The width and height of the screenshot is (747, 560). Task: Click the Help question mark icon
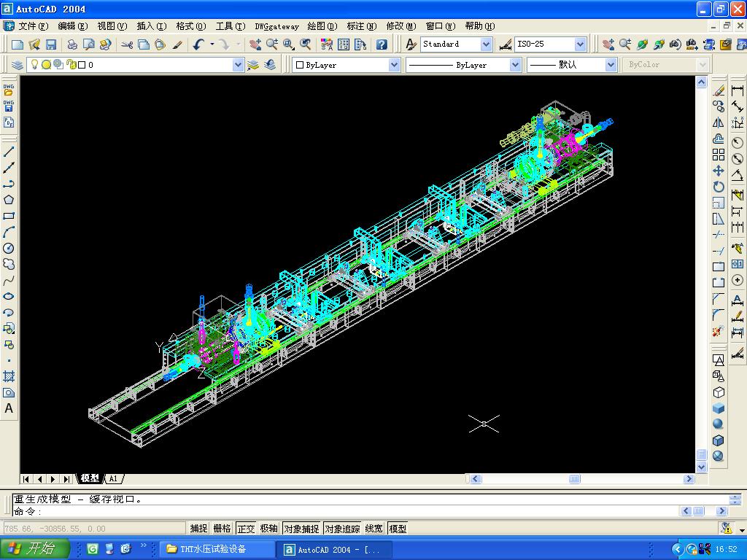pos(381,44)
